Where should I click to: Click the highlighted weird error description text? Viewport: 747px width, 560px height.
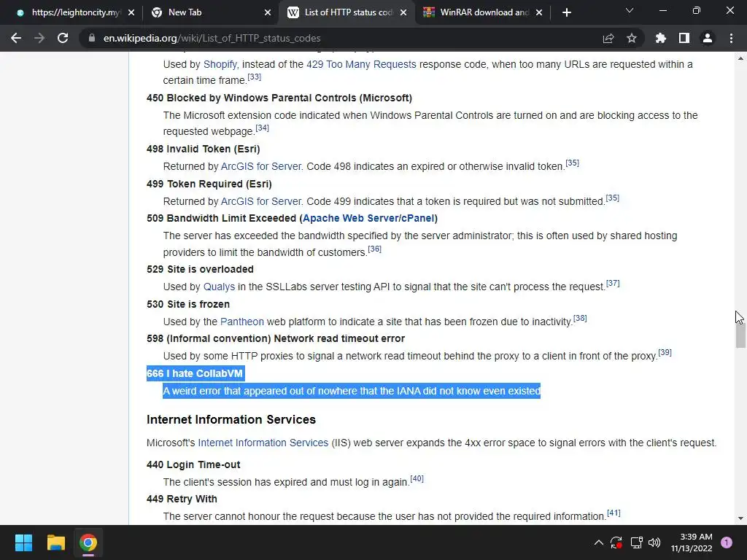coord(352,391)
